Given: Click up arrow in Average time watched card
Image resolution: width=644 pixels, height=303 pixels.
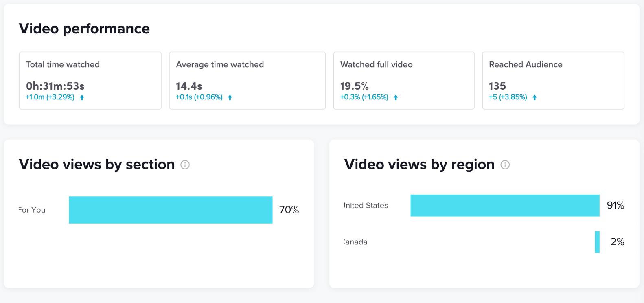Looking at the screenshot, I should click(x=230, y=97).
